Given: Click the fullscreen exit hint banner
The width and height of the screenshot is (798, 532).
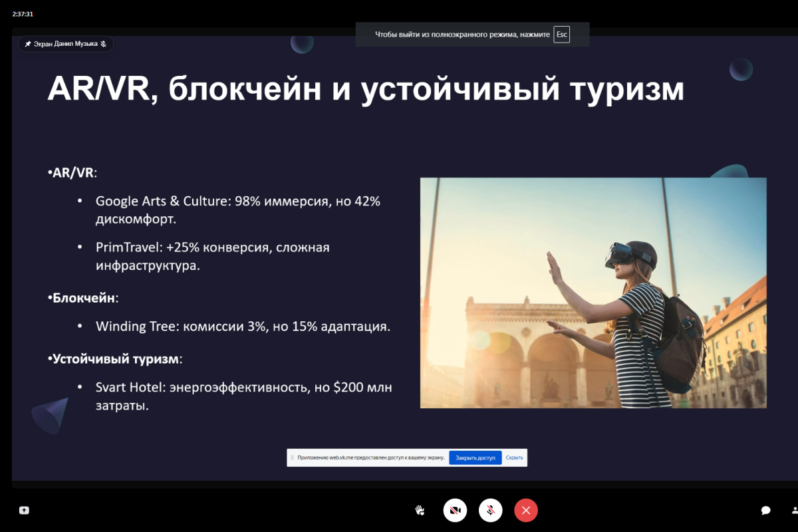Looking at the screenshot, I should [x=472, y=34].
